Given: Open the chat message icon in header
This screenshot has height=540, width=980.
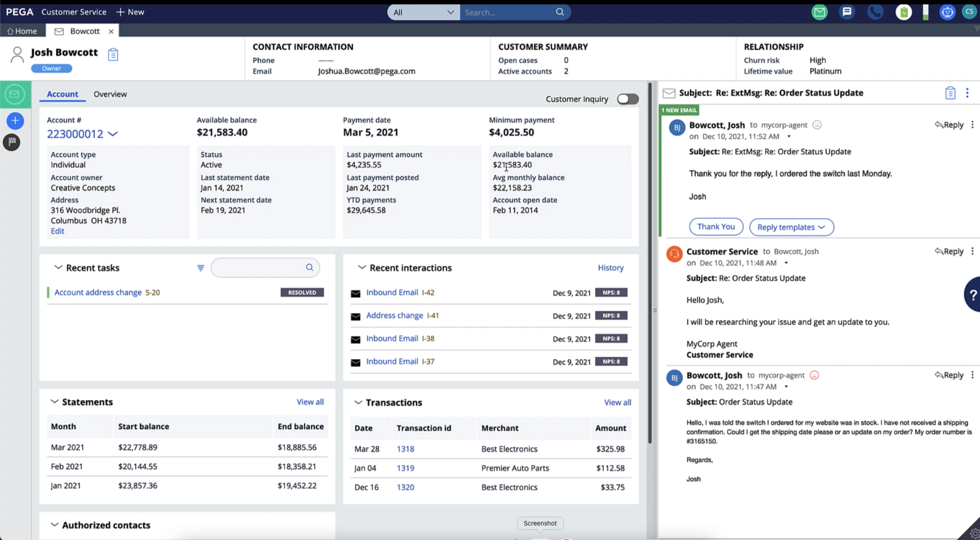Looking at the screenshot, I should point(847,12).
